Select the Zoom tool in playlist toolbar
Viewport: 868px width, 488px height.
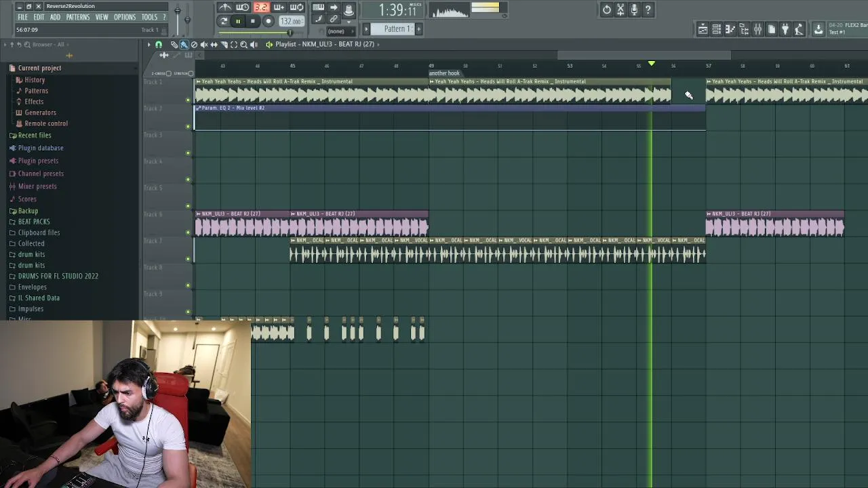244,44
